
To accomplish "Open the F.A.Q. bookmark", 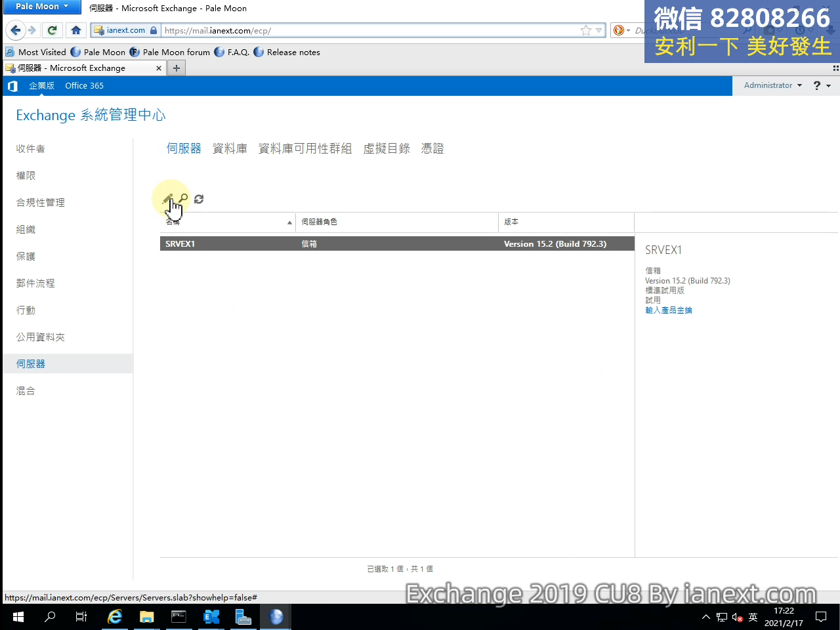I will coord(232,52).
